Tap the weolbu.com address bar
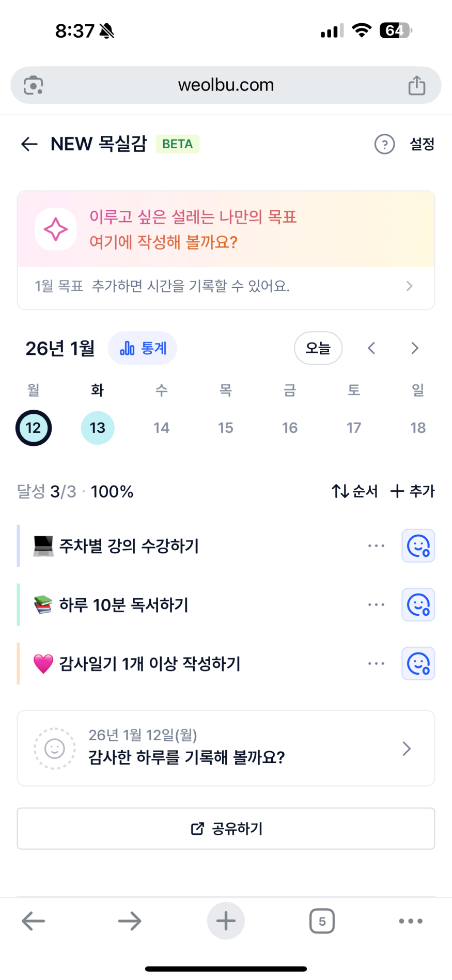 pos(226,85)
